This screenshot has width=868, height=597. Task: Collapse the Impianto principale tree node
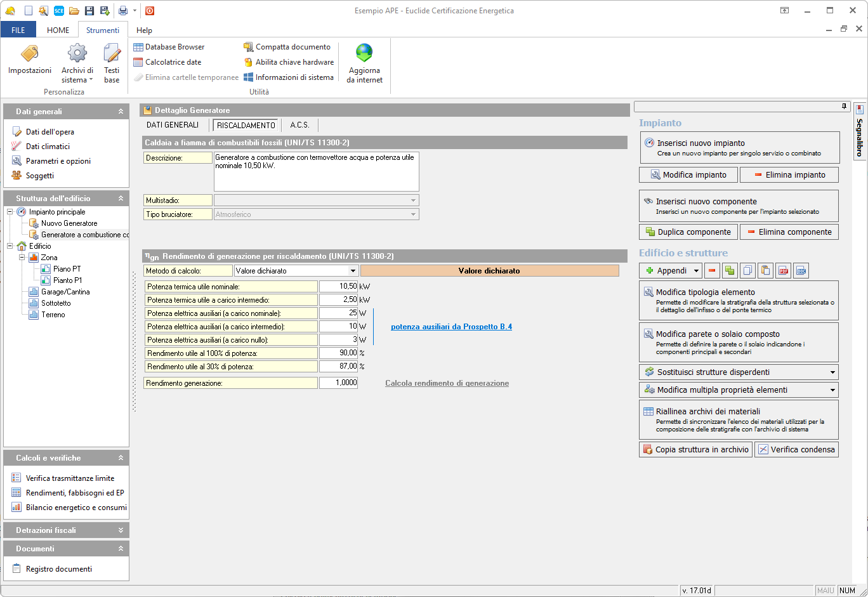pos(10,212)
